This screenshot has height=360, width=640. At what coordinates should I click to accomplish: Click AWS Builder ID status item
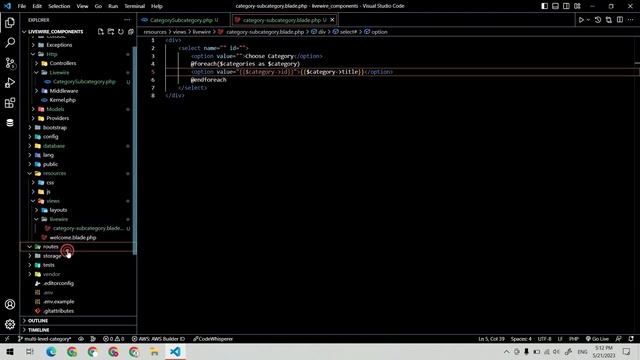coord(158,339)
